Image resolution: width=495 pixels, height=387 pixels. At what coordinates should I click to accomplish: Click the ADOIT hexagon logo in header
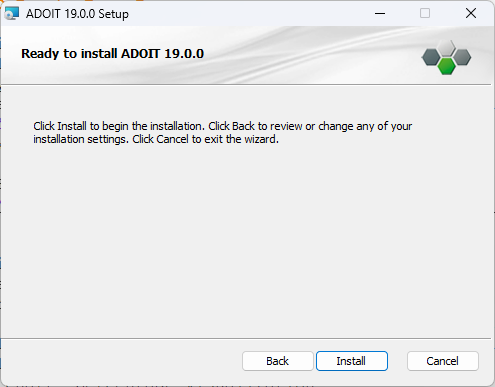pyautogui.click(x=446, y=57)
